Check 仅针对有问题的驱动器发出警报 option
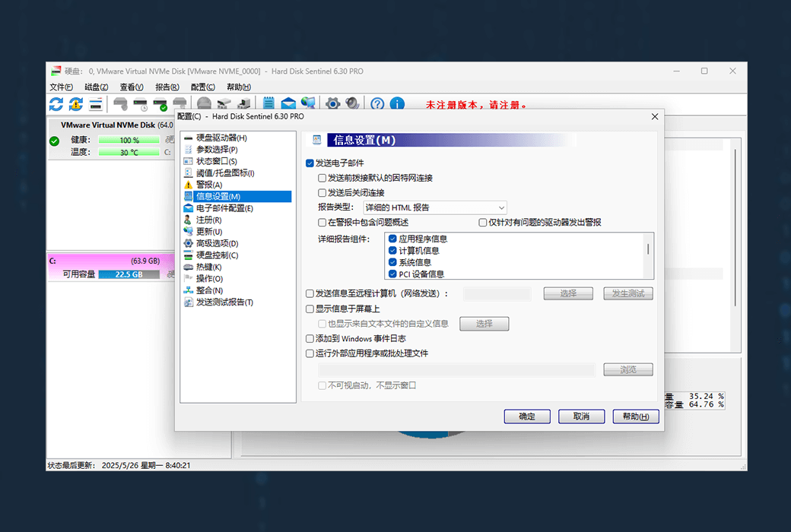The width and height of the screenshot is (791, 532). point(483,223)
